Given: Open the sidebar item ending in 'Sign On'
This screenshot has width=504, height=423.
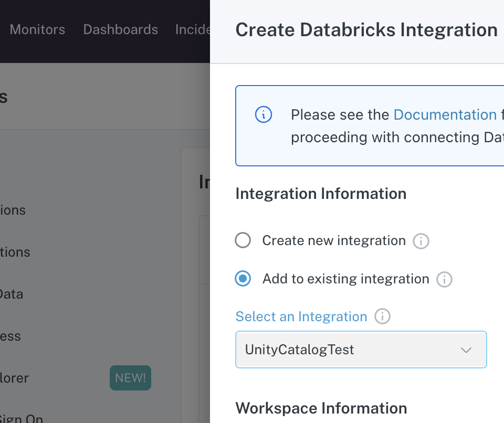Looking at the screenshot, I should point(22,419).
